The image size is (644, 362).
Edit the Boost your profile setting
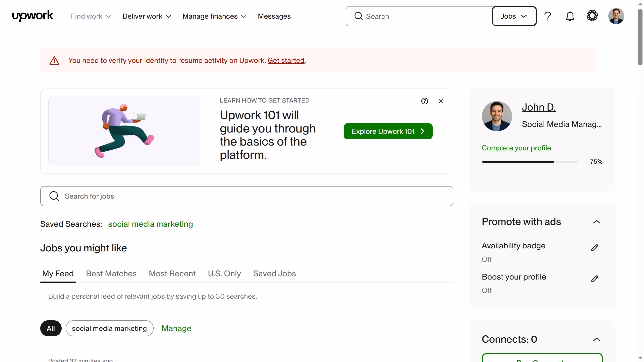595,279
